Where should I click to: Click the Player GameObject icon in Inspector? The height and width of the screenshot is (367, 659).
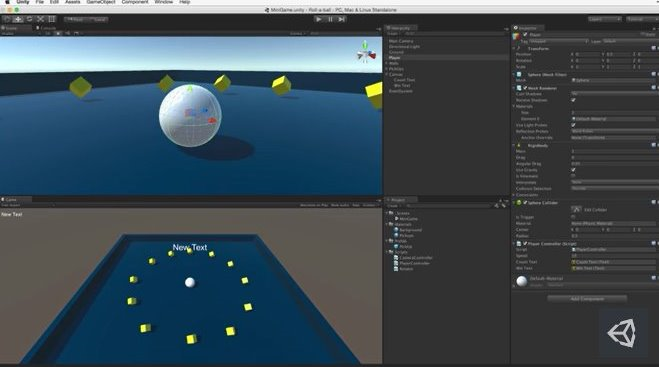tap(517, 36)
